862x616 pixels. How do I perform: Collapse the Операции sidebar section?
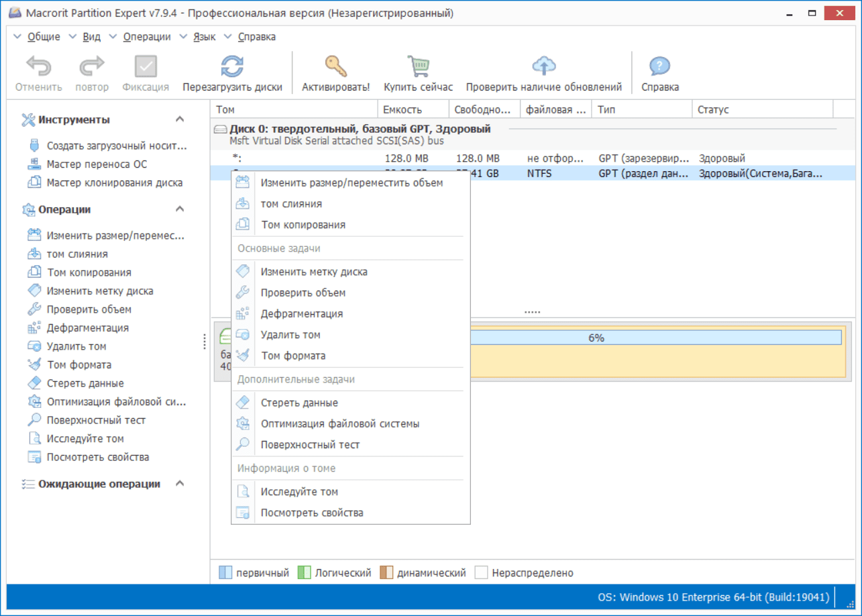coord(180,209)
